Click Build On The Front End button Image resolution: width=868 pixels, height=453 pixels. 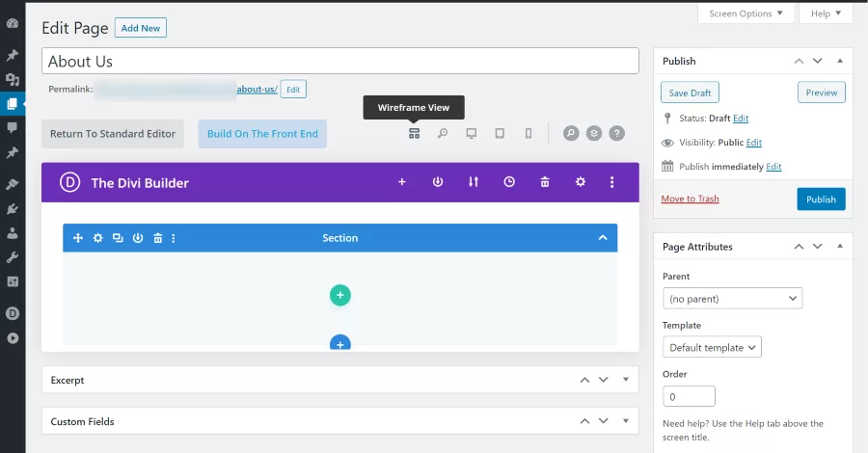(262, 134)
